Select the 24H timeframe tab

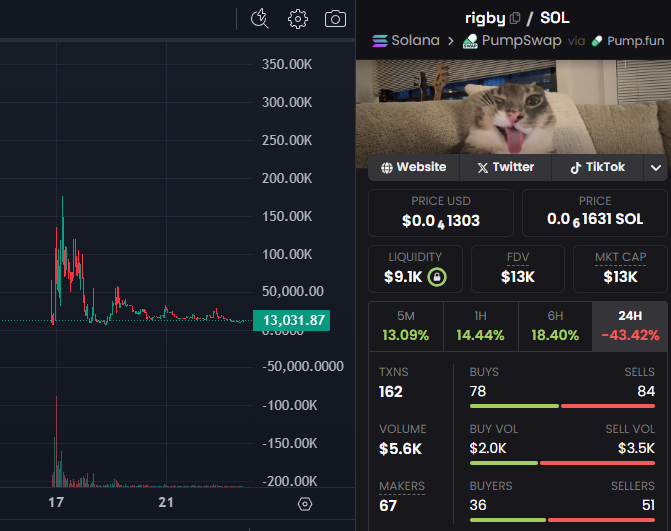click(x=630, y=326)
